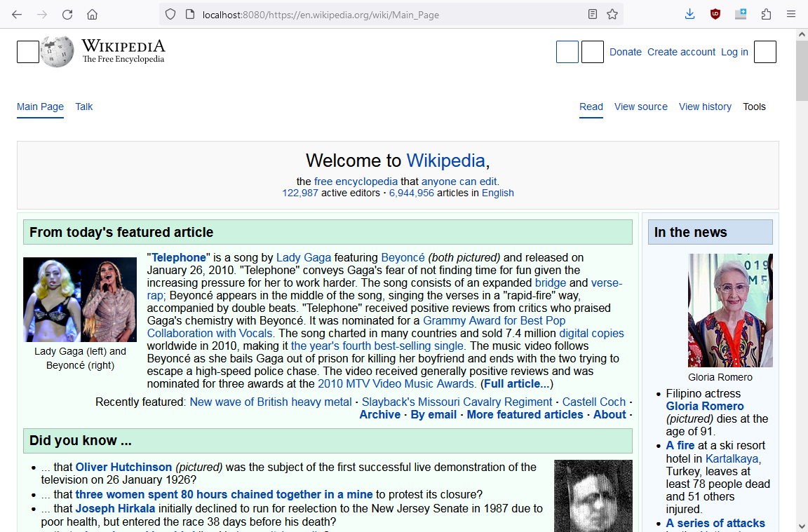Open More featured articles link
808x532 pixels.
point(525,414)
